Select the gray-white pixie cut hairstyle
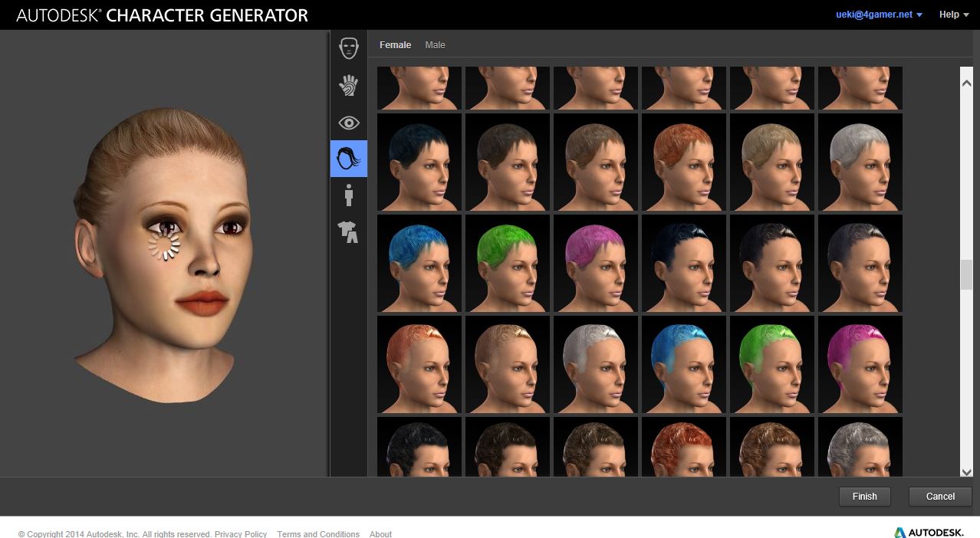 tap(860, 162)
